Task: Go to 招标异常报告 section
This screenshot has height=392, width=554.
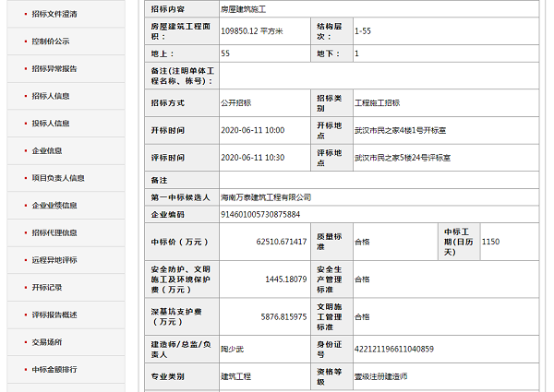Action: [x=54, y=68]
